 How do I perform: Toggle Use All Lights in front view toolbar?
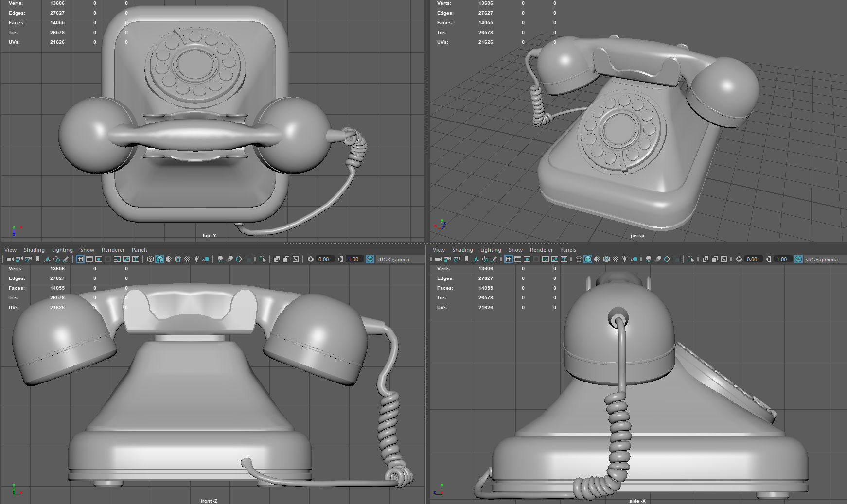pos(196,259)
